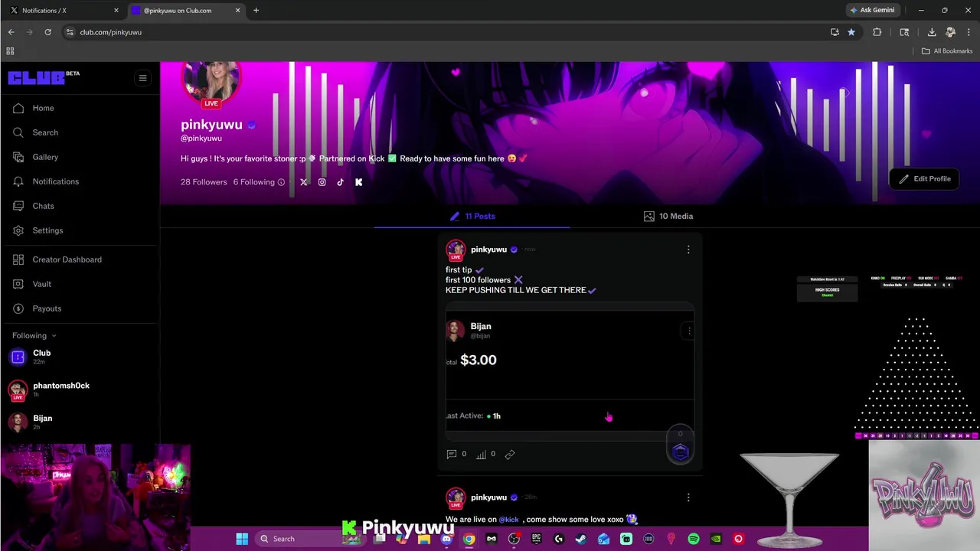The image size is (980, 551).
Task: Switch to the 10 Media tab
Action: (x=668, y=216)
